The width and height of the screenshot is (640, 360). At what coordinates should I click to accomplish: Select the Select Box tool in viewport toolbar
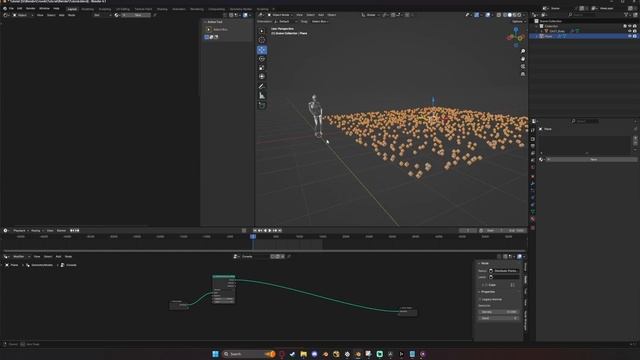pos(262,31)
